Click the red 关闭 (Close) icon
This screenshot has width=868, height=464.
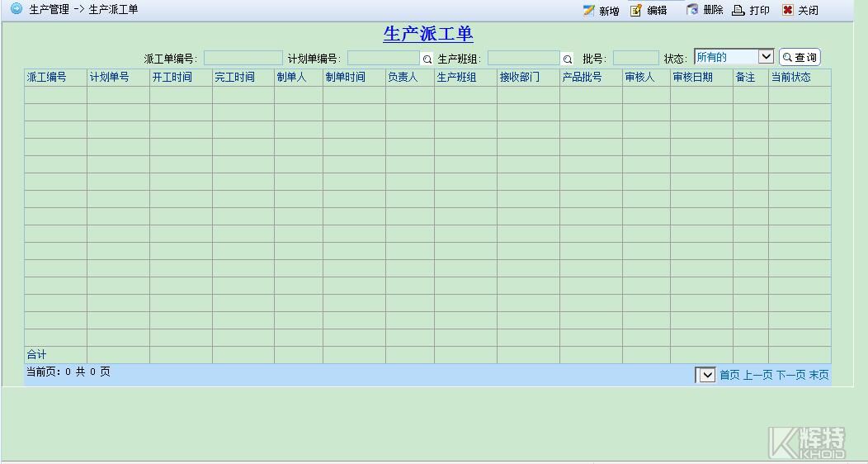(788, 11)
